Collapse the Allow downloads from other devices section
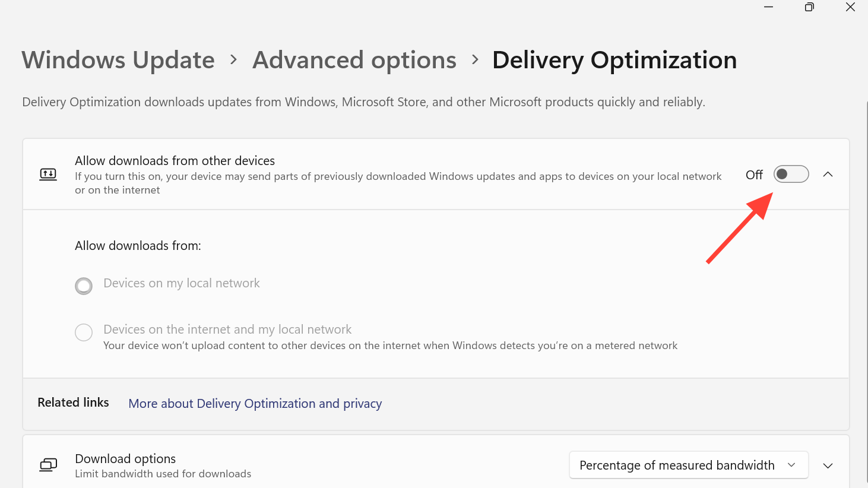Screen dimensions: 868x488 (828, 174)
